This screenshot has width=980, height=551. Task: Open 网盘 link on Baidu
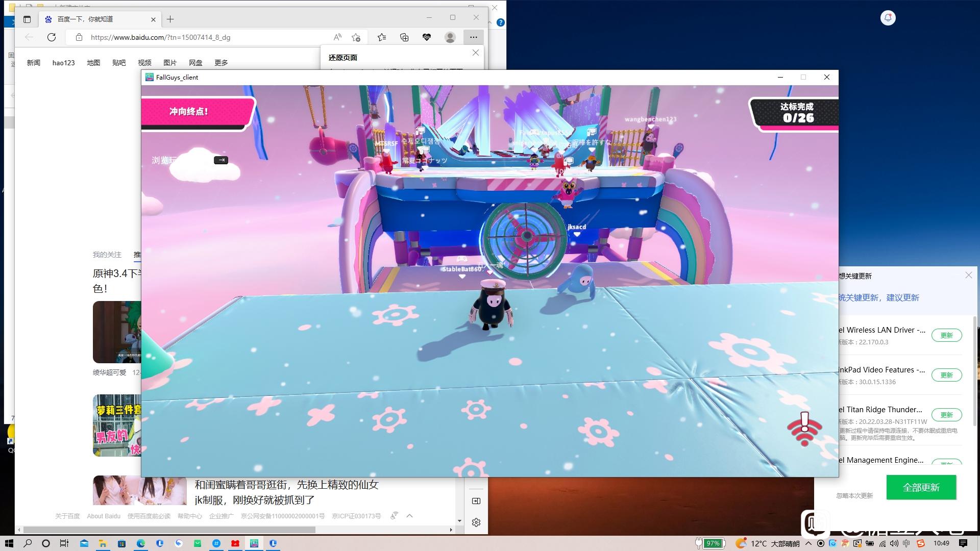[195, 63]
